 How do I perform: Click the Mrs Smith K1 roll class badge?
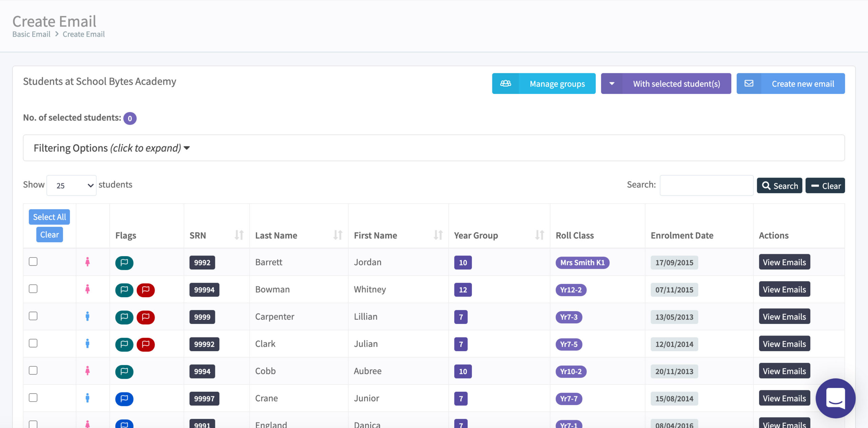(582, 263)
